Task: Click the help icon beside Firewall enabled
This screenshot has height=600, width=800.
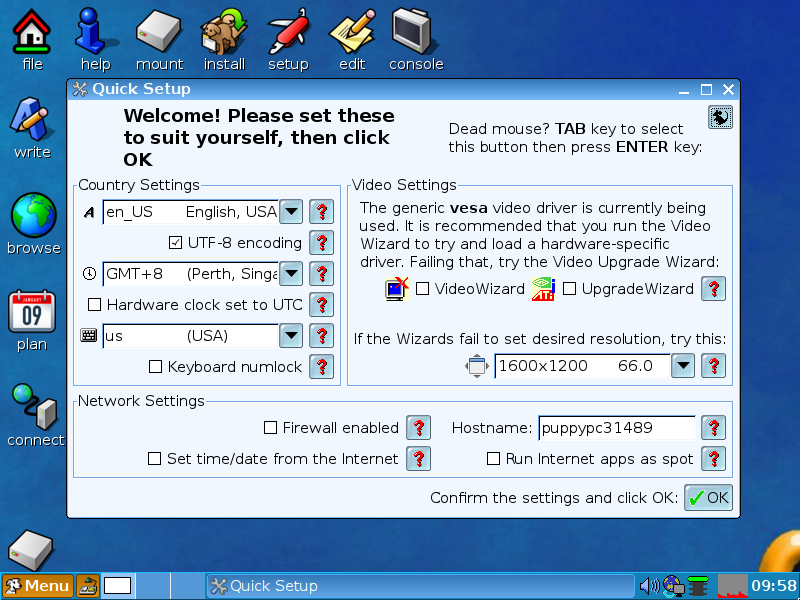Action: [x=418, y=428]
